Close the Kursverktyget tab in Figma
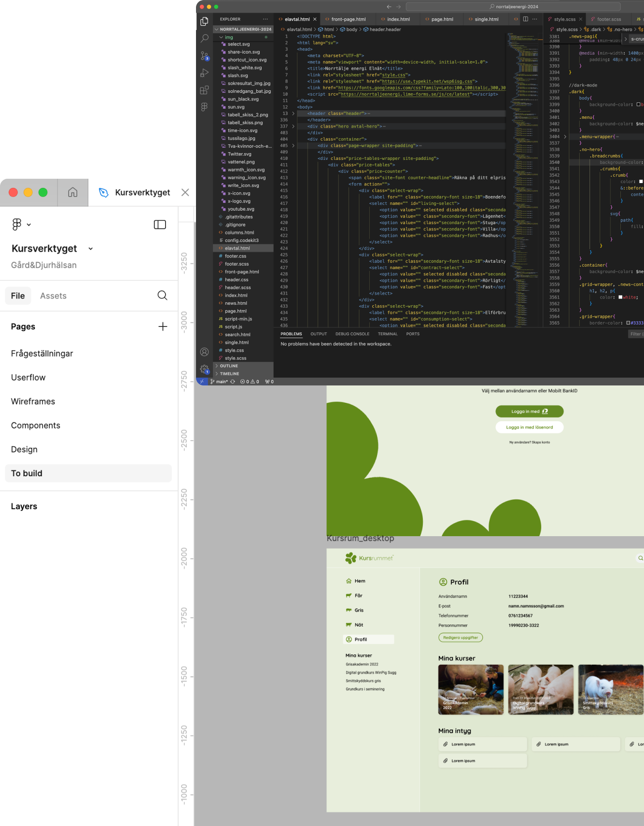Image resolution: width=644 pixels, height=826 pixels. coord(185,192)
